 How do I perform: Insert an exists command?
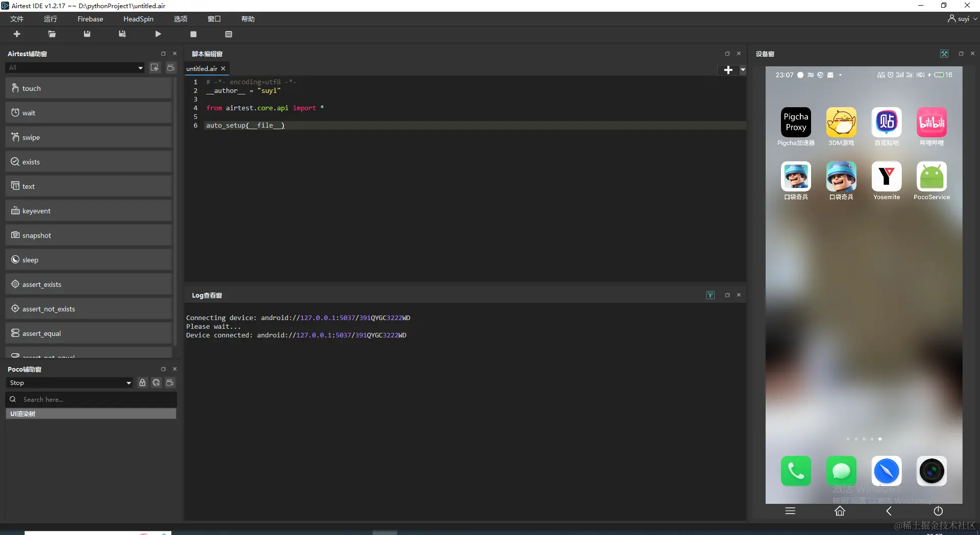[89, 162]
